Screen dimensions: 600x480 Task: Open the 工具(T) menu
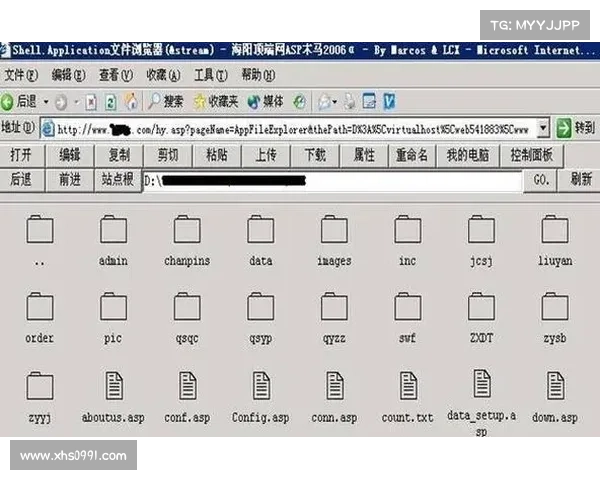pos(211,75)
